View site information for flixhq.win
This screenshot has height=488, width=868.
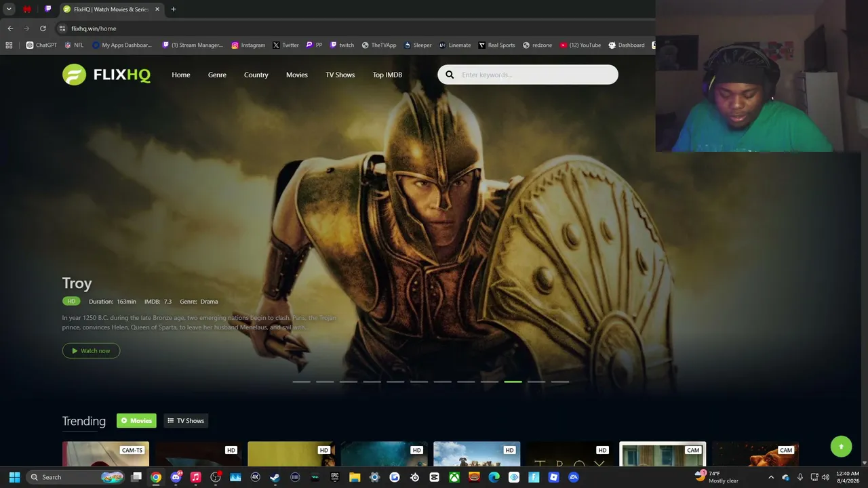(62, 28)
